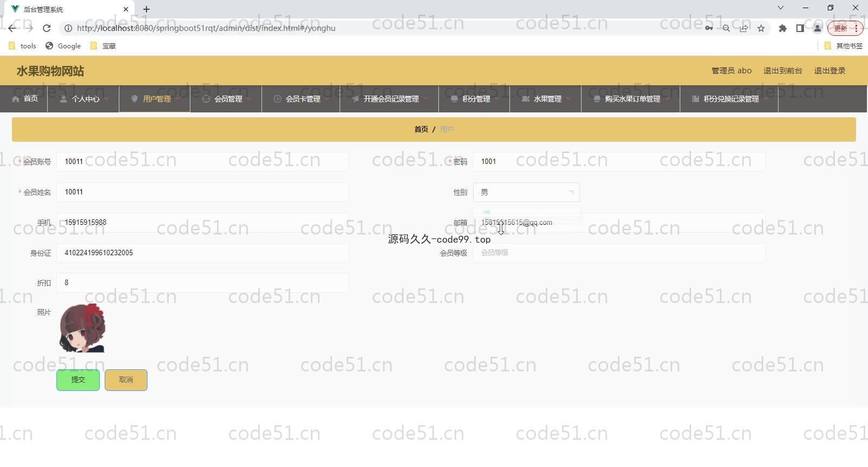The width and height of the screenshot is (868, 467).
Task: Click the 管理员 abo label
Action: tap(731, 71)
